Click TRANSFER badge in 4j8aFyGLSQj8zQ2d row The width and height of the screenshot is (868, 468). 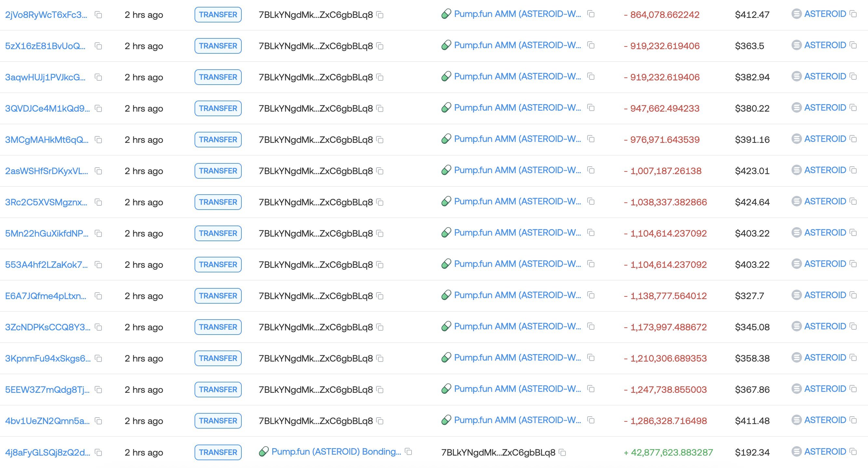pyautogui.click(x=218, y=452)
